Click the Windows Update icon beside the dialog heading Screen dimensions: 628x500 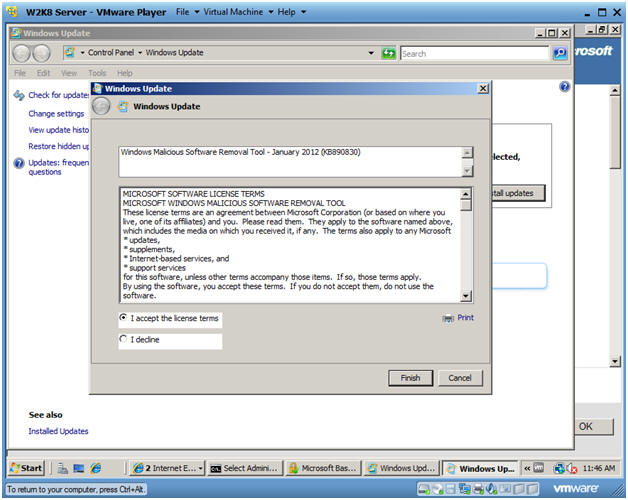pos(123,107)
